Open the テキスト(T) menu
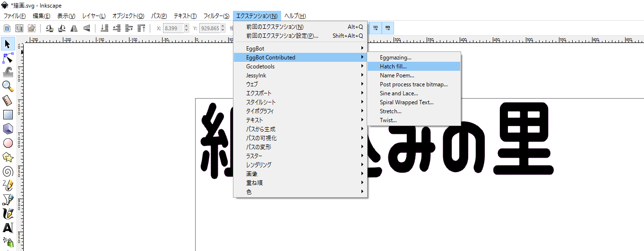 point(185,16)
